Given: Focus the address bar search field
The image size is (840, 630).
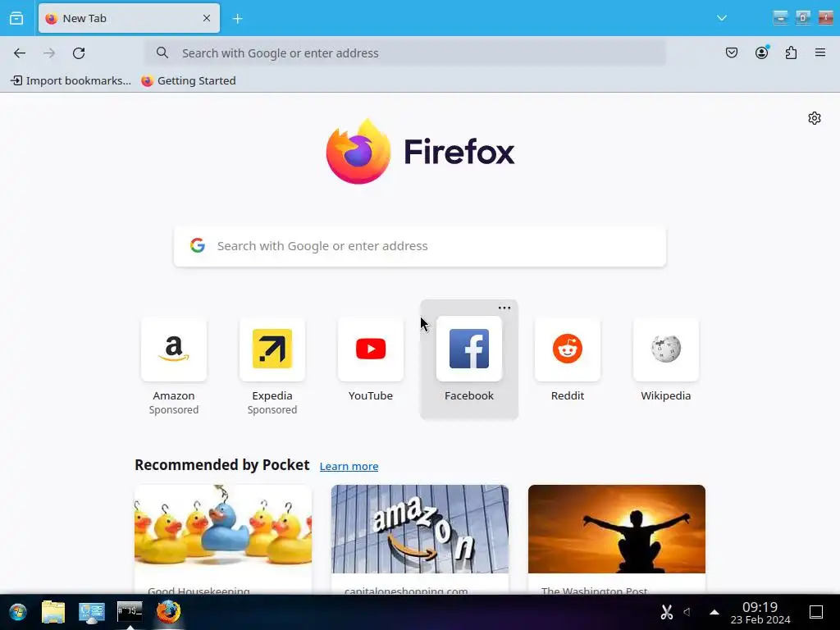Looking at the screenshot, I should pyautogui.click(x=406, y=53).
